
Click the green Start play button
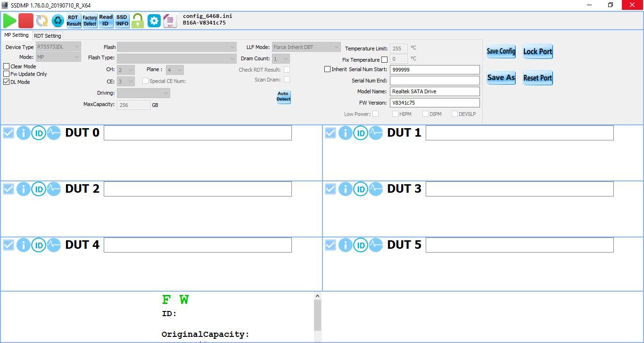(x=9, y=21)
